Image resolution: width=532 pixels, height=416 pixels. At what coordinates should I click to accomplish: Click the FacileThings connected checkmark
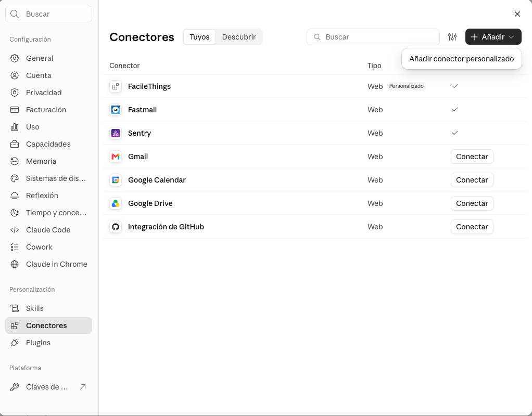455,86
